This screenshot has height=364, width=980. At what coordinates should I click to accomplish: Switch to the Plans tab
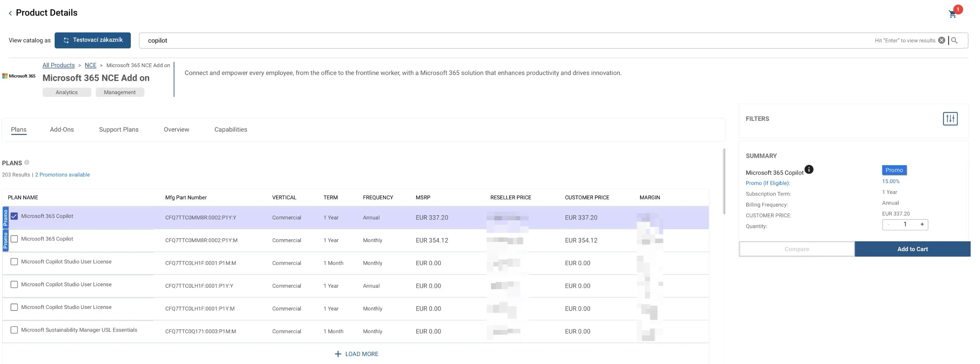pyautogui.click(x=19, y=129)
